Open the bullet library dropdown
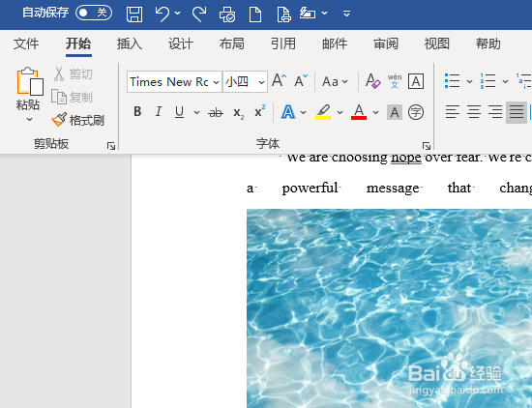Screen dimensions: 532x408 tap(469, 81)
